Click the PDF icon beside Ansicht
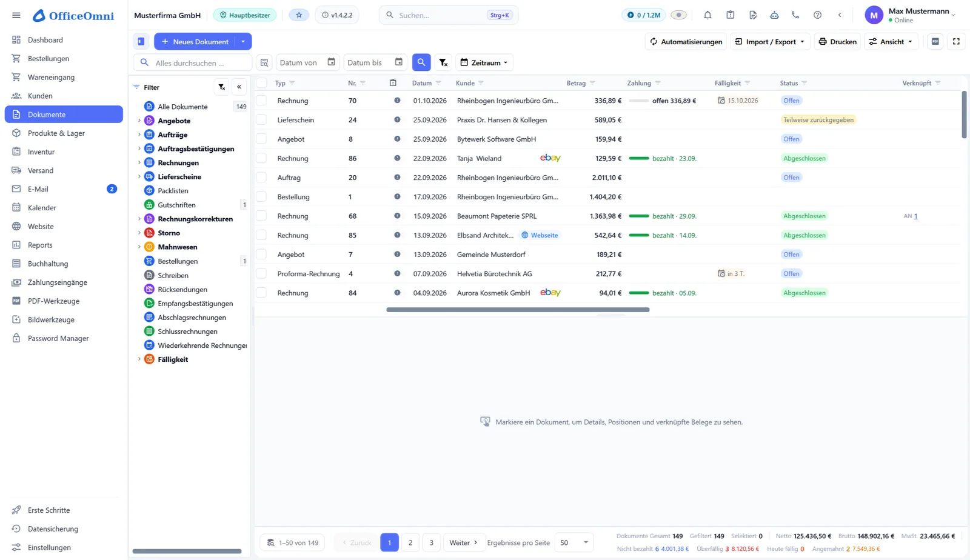Image resolution: width=970 pixels, height=560 pixels. [935, 41]
